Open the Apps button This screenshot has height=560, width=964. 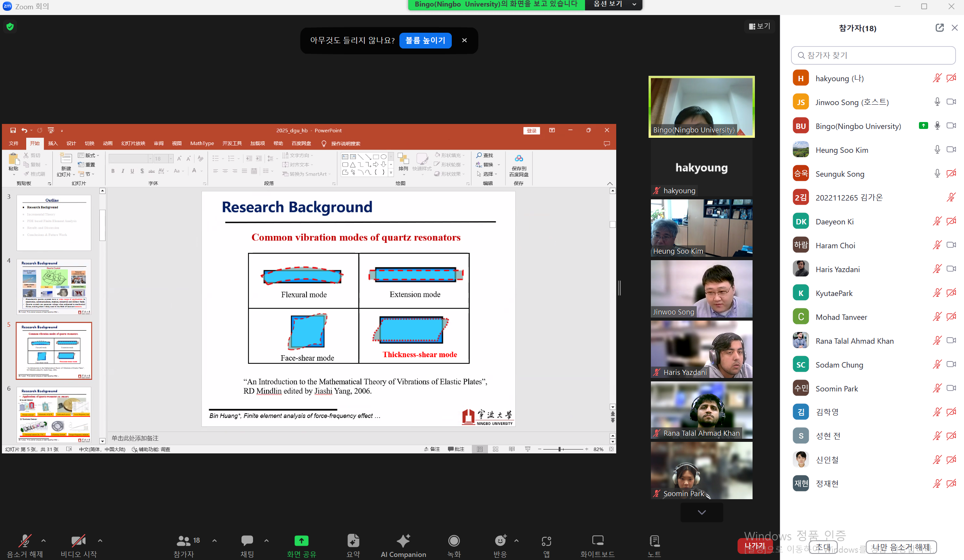547,545
